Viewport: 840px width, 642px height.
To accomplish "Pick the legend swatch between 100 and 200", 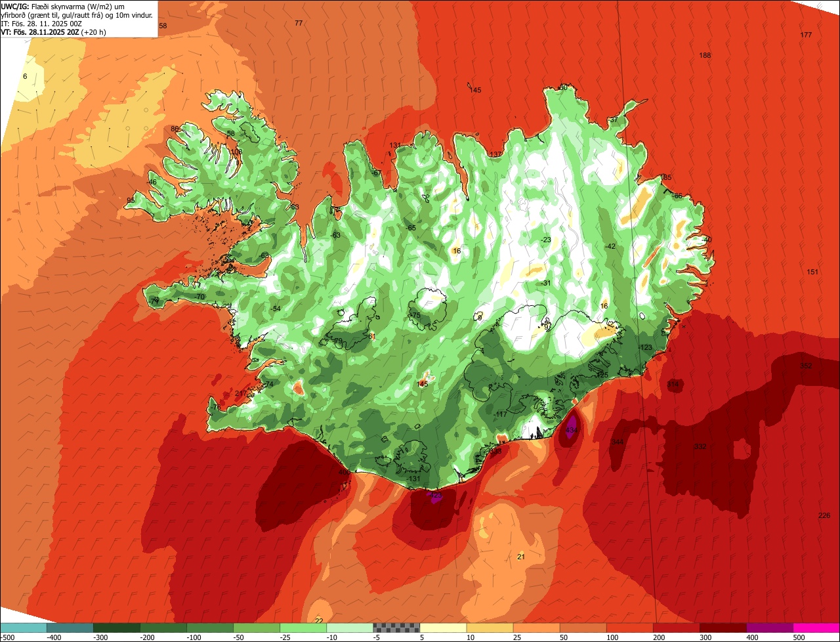I will (630, 628).
